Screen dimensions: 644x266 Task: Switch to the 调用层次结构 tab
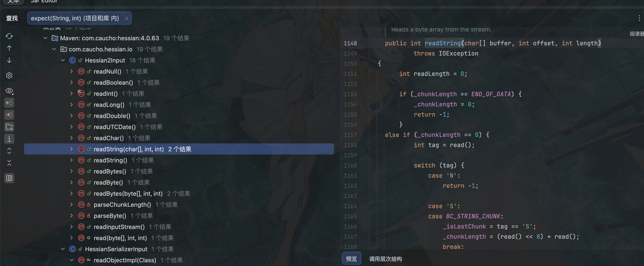pos(385,259)
